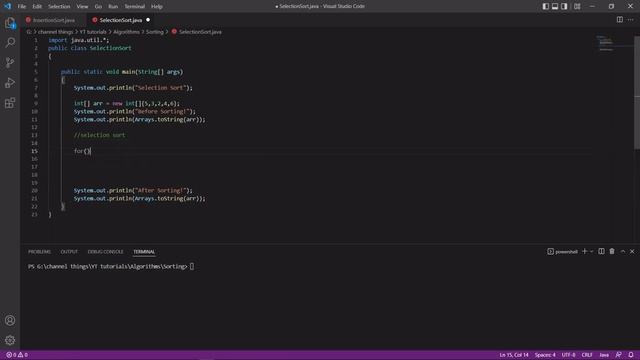This screenshot has height=360, width=640.
Task: Open the Edit menu
Action: tap(37, 7)
